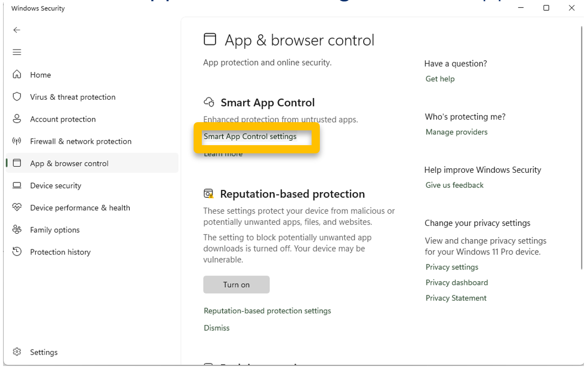588x367 pixels.
Task: Click the Family options people icon
Action: click(x=17, y=230)
